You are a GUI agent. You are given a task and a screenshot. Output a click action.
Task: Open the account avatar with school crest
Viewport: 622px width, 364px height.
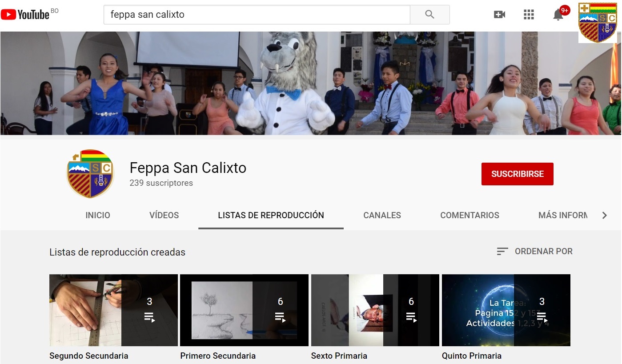click(x=598, y=23)
